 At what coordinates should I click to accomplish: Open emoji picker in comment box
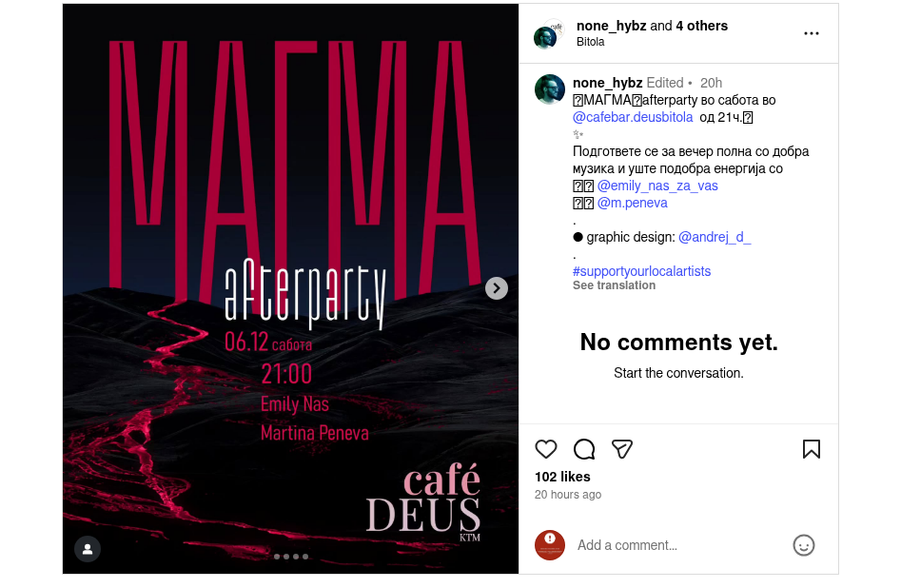[803, 545]
